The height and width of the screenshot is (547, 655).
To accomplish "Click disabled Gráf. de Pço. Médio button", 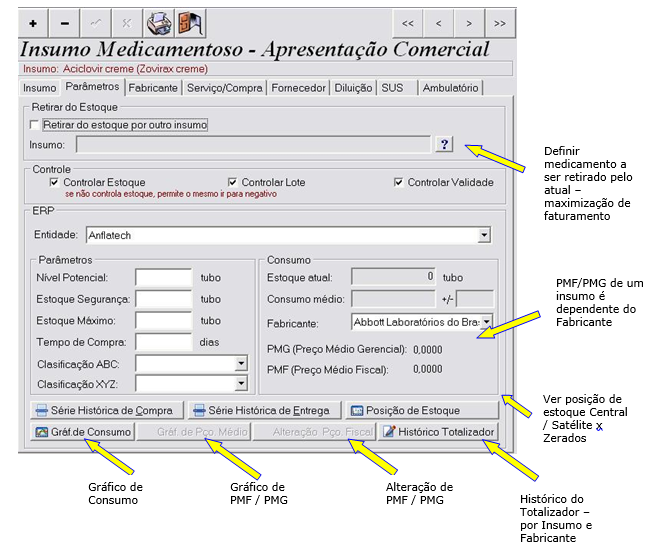I will coord(194,432).
